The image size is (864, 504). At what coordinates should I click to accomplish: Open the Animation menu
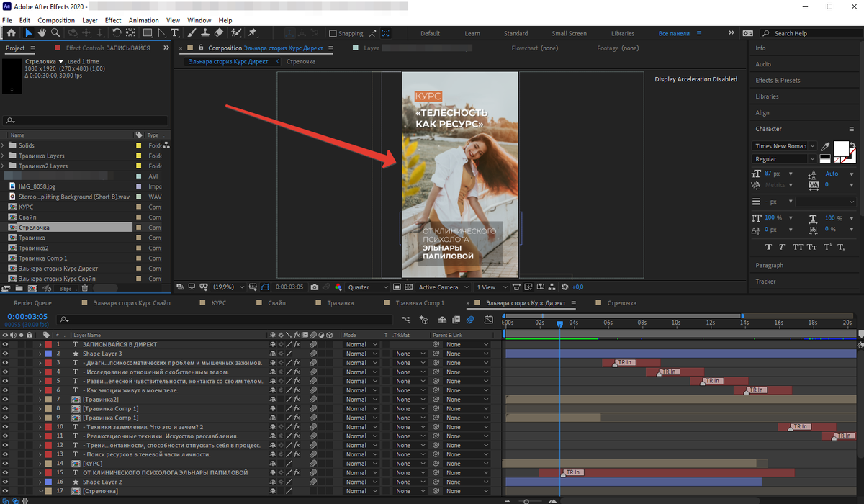143,20
